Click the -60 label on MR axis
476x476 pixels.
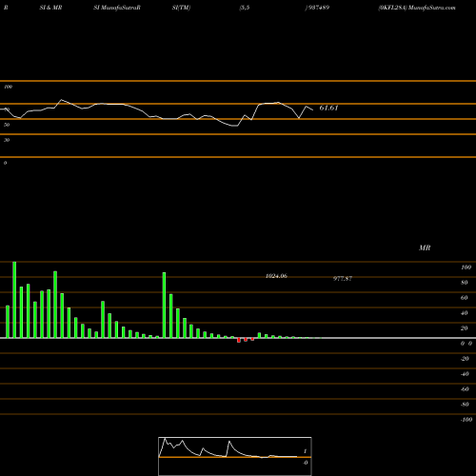point(465,389)
